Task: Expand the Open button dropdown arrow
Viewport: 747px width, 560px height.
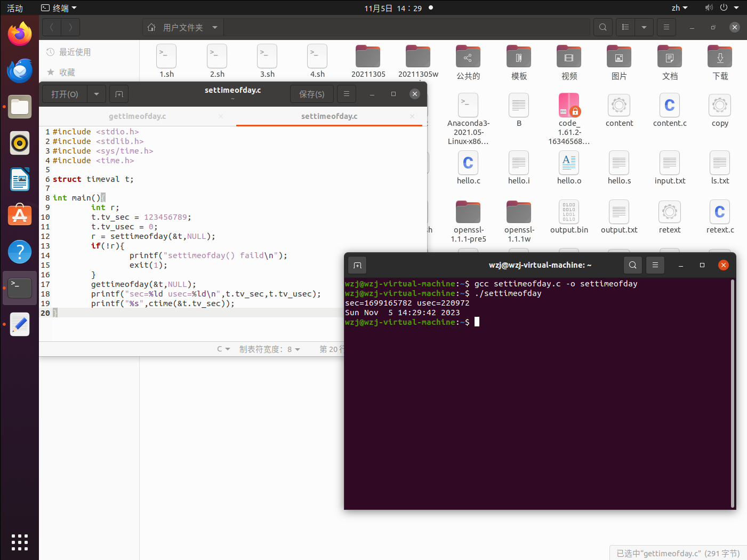Action: click(x=97, y=94)
